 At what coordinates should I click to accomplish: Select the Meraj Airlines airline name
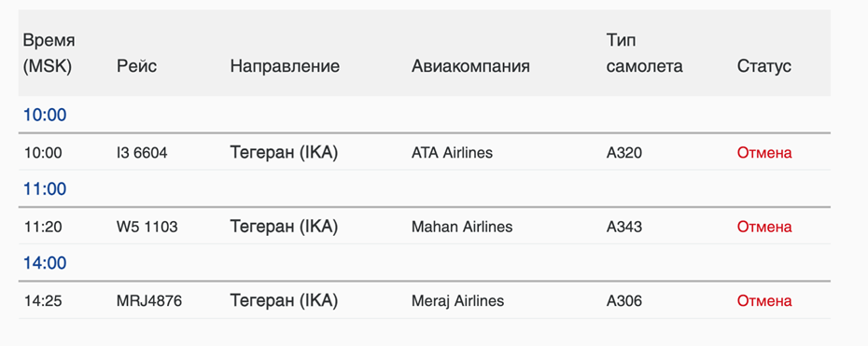[458, 300]
